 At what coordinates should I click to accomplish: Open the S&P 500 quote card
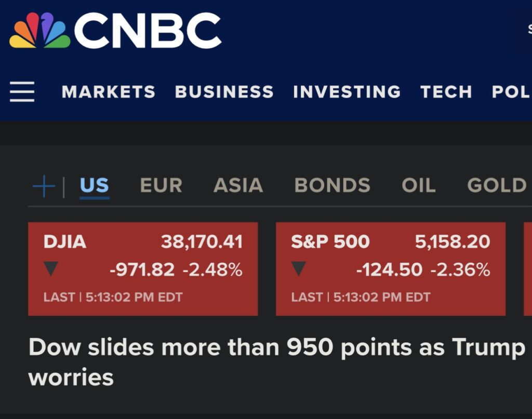click(x=390, y=268)
